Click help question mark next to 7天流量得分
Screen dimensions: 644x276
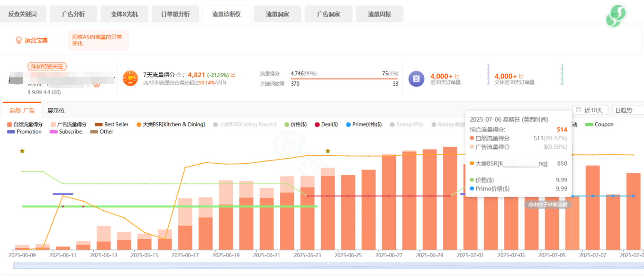179,75
